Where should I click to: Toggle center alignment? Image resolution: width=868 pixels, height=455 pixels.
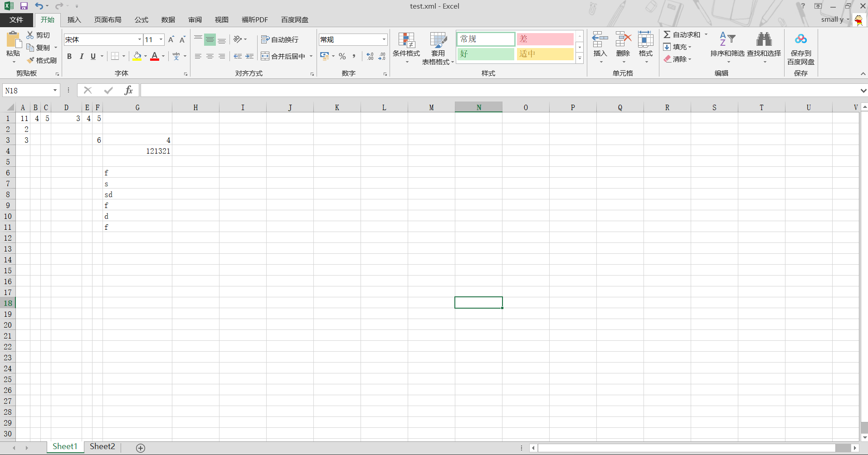click(210, 56)
